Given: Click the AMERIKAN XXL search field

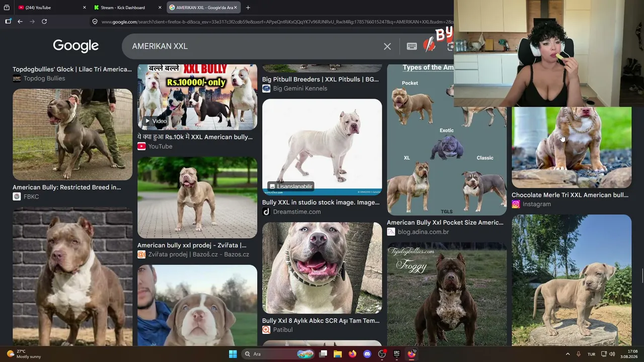Looking at the screenshot, I should 254,46.
